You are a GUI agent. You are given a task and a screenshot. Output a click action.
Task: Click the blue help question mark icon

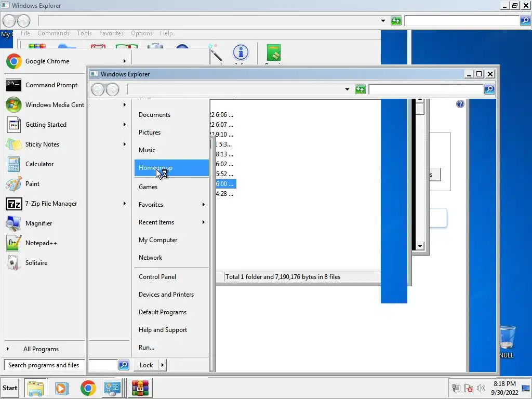point(460,104)
